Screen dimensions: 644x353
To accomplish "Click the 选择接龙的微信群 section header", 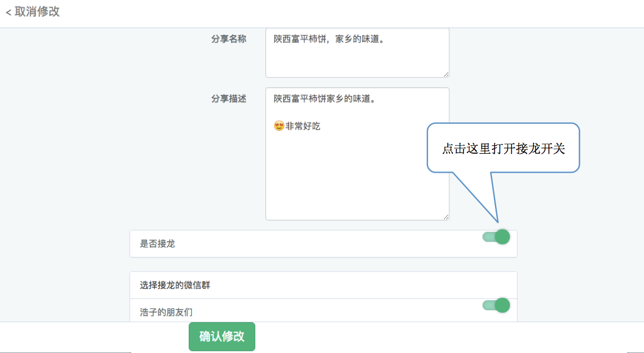I will (x=175, y=285).
